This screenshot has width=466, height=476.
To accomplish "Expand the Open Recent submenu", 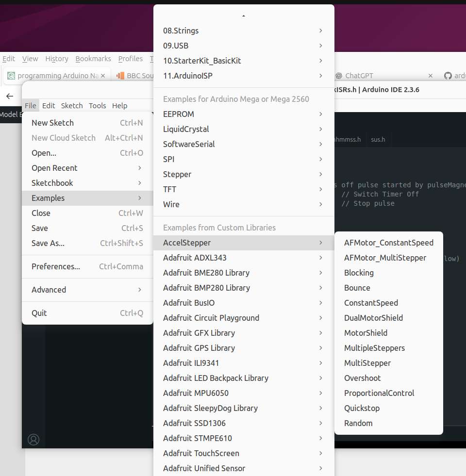I will [x=87, y=168].
